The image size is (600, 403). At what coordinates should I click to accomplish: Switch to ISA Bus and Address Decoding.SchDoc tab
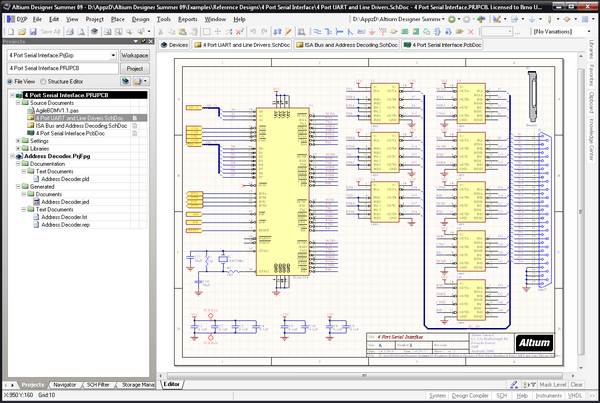(346, 45)
